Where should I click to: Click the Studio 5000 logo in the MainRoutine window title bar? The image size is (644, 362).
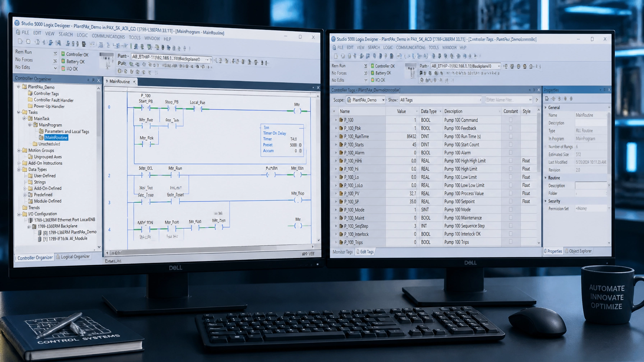[17, 23]
